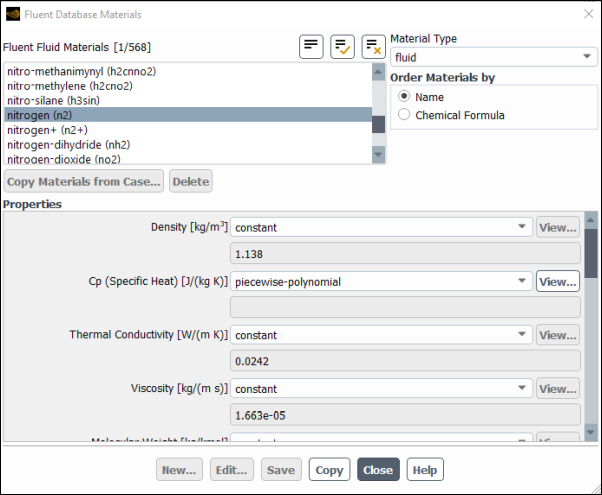
Task: Click the Copy button
Action: pos(329,470)
